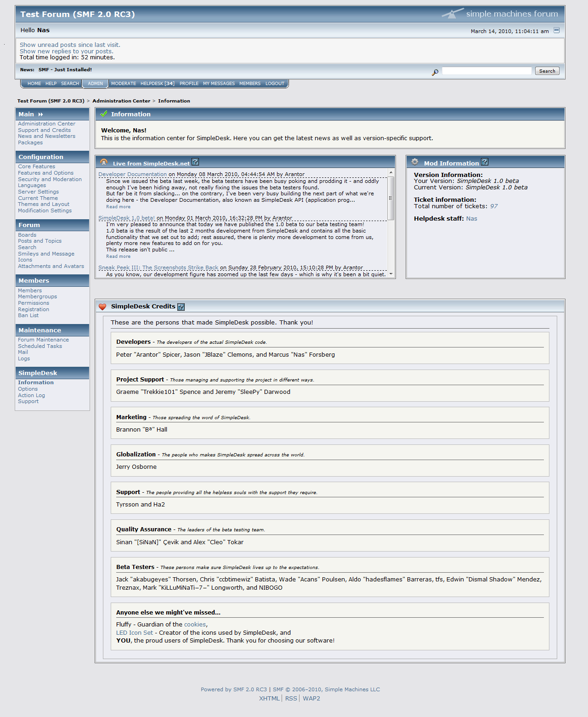588x717 pixels.
Task: Click scroll-up arrow of news feed
Action: click(391, 172)
